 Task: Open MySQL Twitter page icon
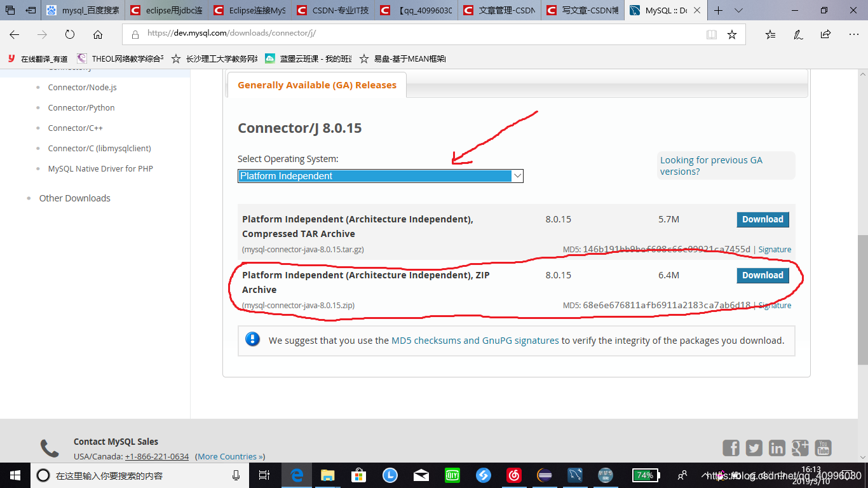(754, 448)
